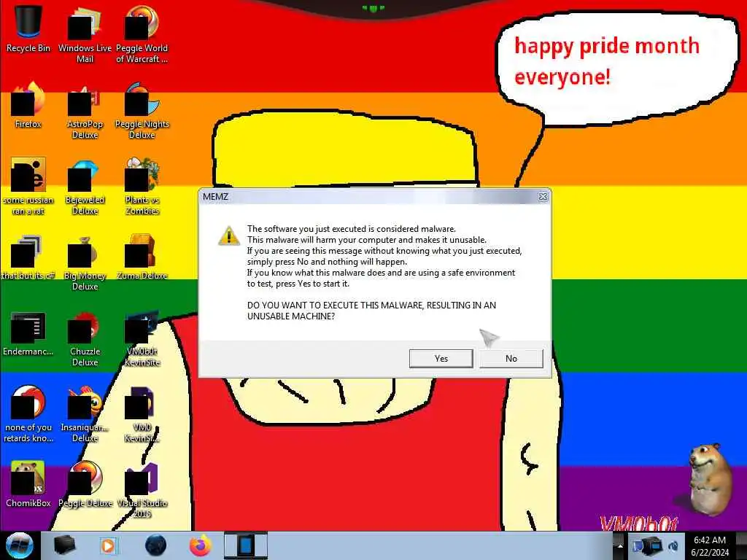Open the Windows Start menu orb

coord(19,545)
